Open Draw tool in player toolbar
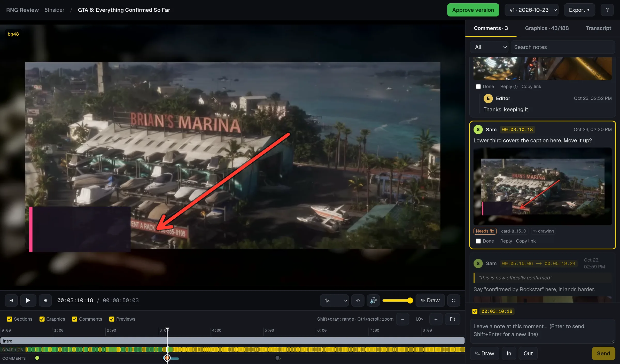 (430, 300)
